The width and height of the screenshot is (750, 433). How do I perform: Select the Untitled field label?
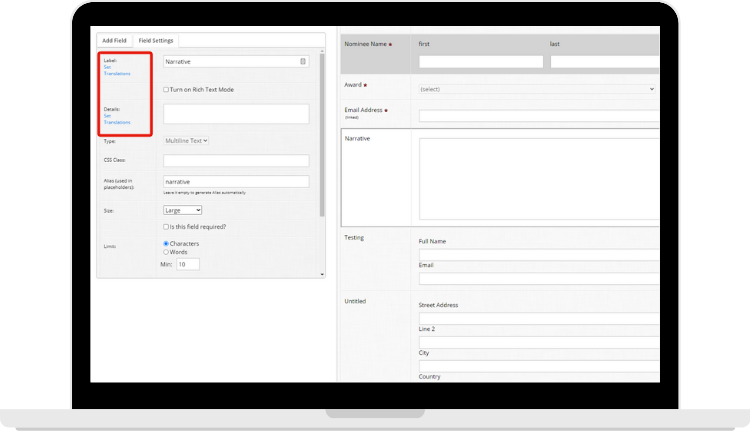coord(355,301)
